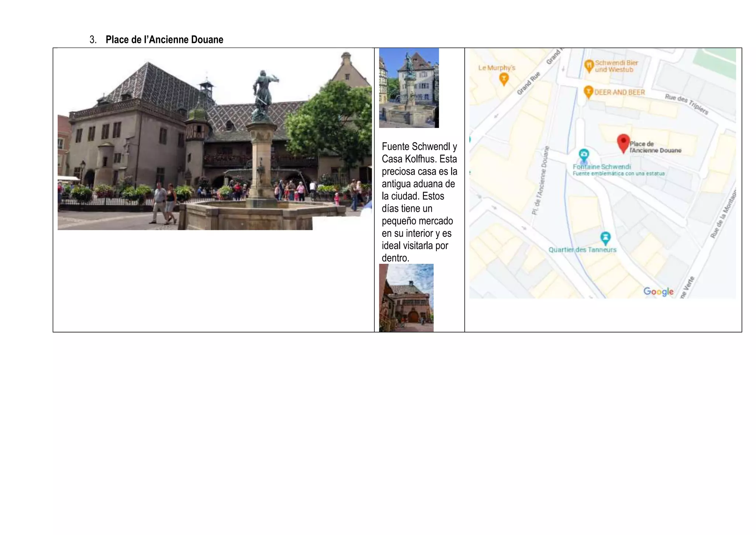The height and width of the screenshot is (535, 756).
Task: Click the text 'Fuente Schwendl y'
Action: [419, 147]
